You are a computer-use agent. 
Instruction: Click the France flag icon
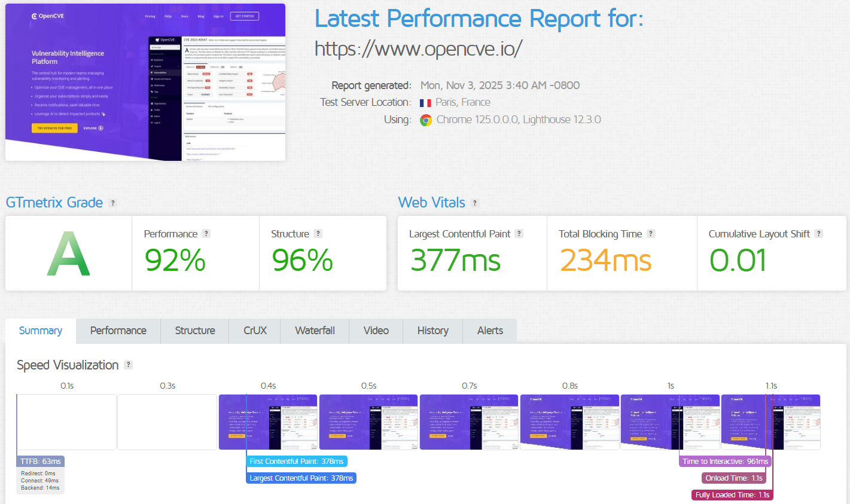click(425, 103)
